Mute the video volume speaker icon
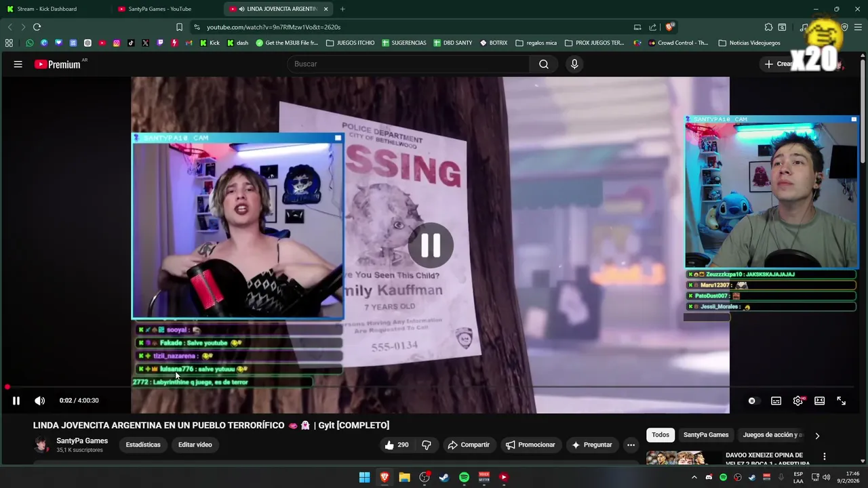 click(40, 401)
